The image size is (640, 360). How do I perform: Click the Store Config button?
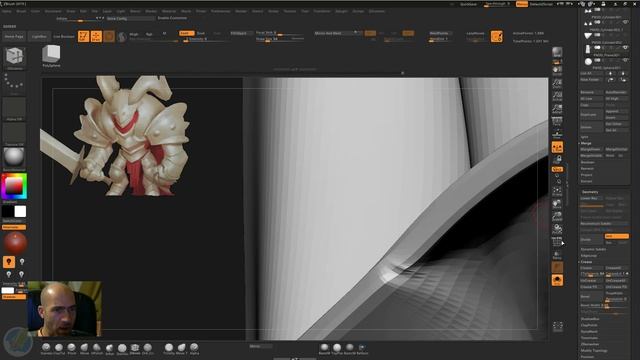click(x=131, y=18)
